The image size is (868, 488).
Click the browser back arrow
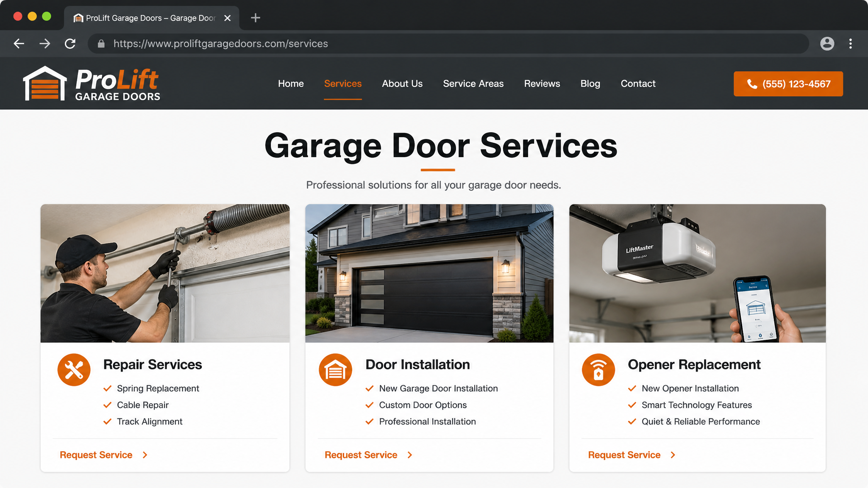click(19, 44)
